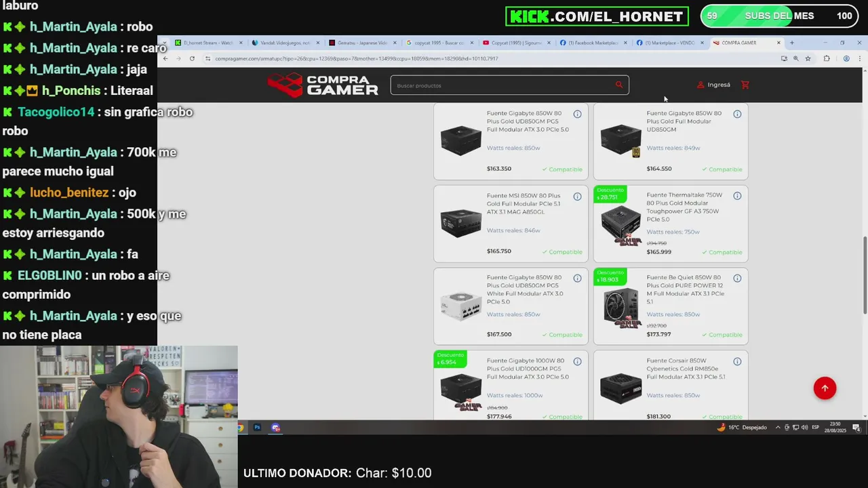Screen dimensions: 868x488
Task: Open Fuente MSI 850W product title
Action: click(x=524, y=203)
